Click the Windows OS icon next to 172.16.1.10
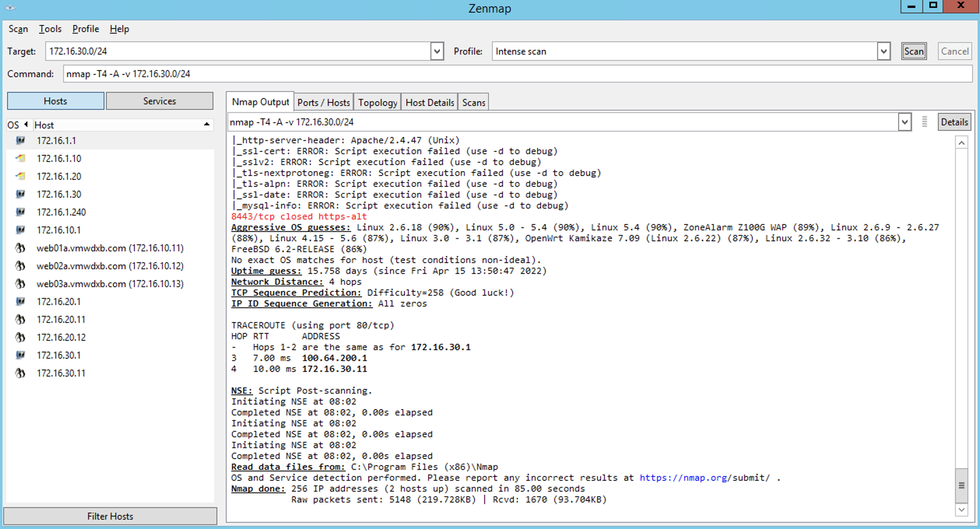Viewport: 980px width, 529px height. pyautogui.click(x=20, y=158)
